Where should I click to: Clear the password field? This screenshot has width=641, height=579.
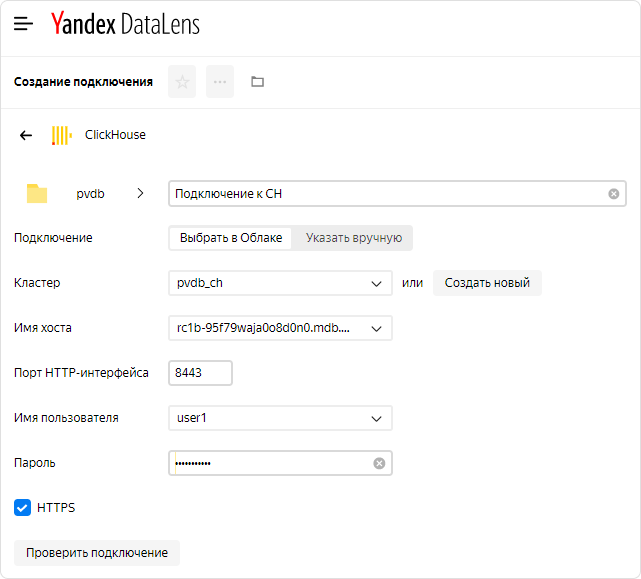[379, 463]
